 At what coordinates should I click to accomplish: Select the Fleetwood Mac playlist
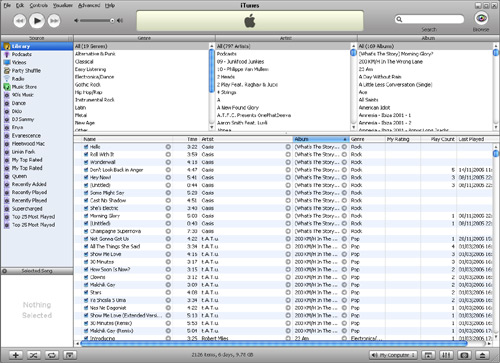28,144
